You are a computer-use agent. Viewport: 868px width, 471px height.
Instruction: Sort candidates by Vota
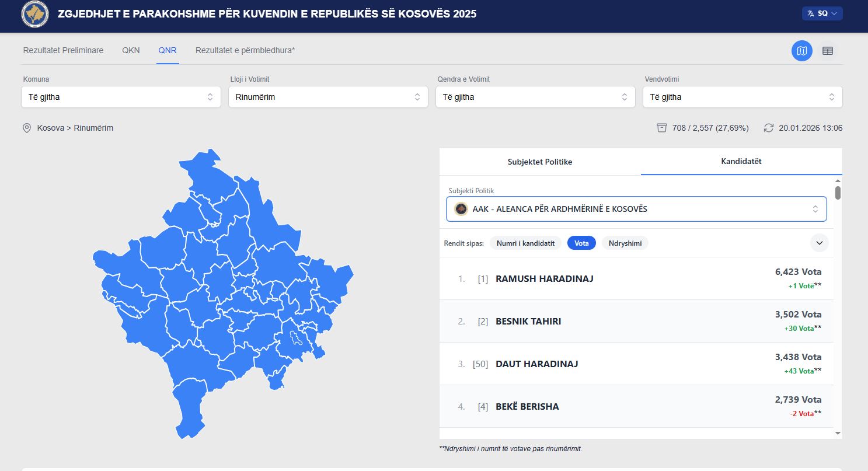pyautogui.click(x=581, y=243)
